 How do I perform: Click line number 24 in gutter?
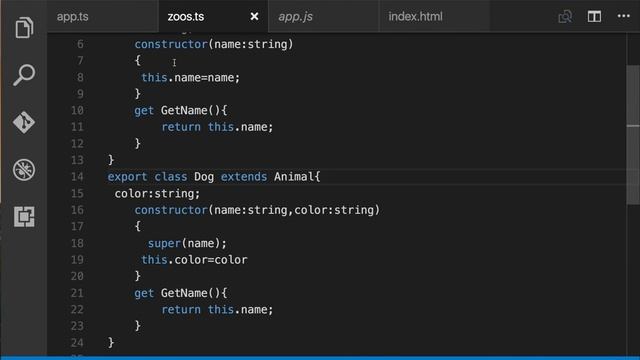click(x=77, y=343)
